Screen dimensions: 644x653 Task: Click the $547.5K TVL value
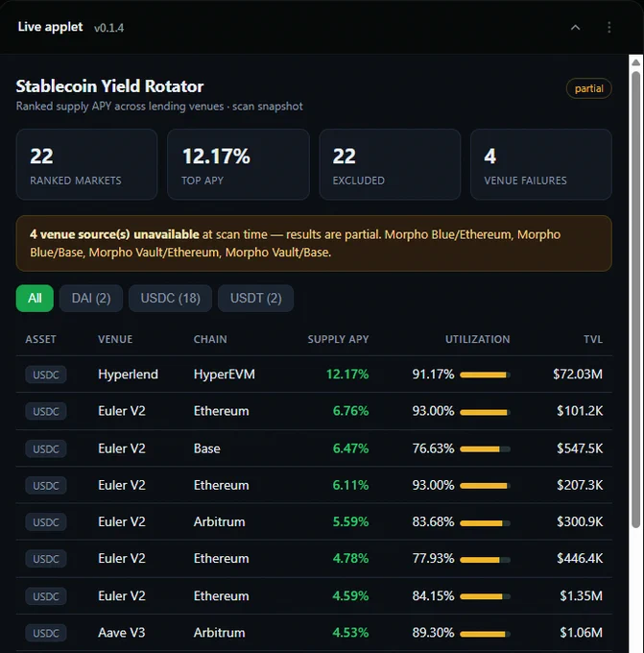coord(580,448)
